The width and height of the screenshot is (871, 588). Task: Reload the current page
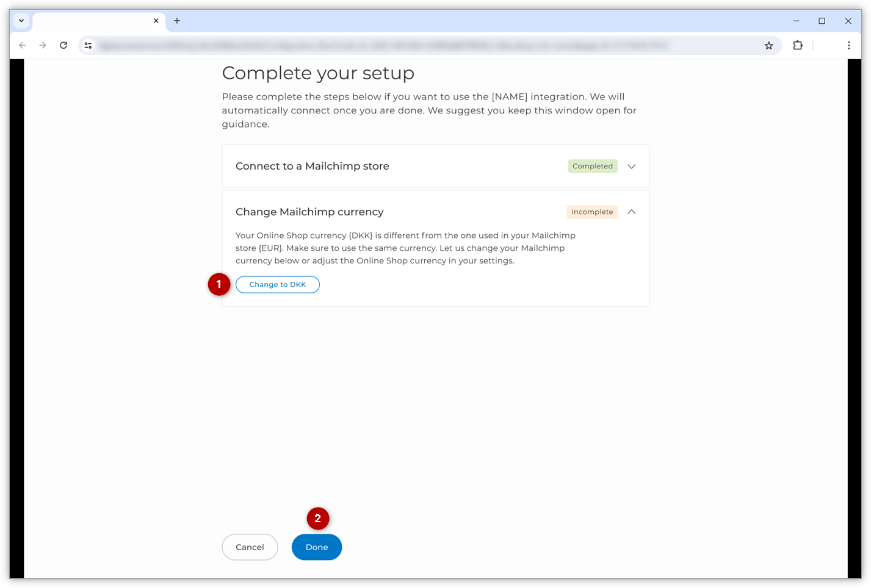pos(63,45)
